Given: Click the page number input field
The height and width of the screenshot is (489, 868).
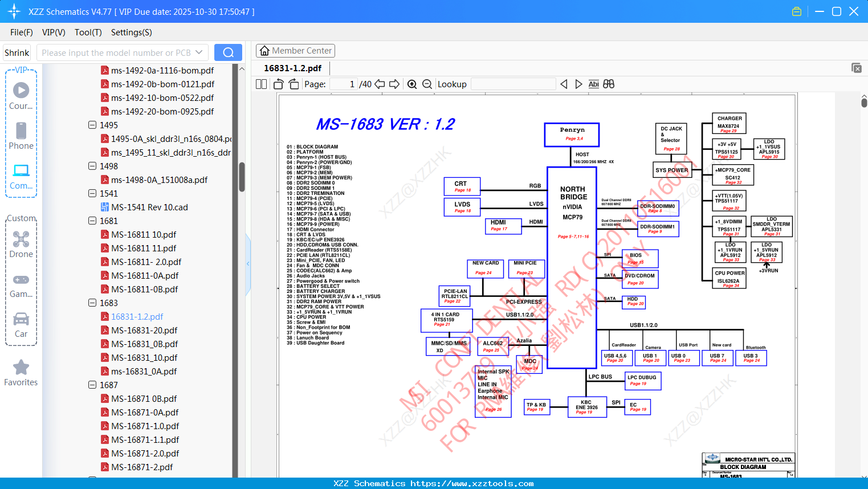Looking at the screenshot, I should click(344, 84).
